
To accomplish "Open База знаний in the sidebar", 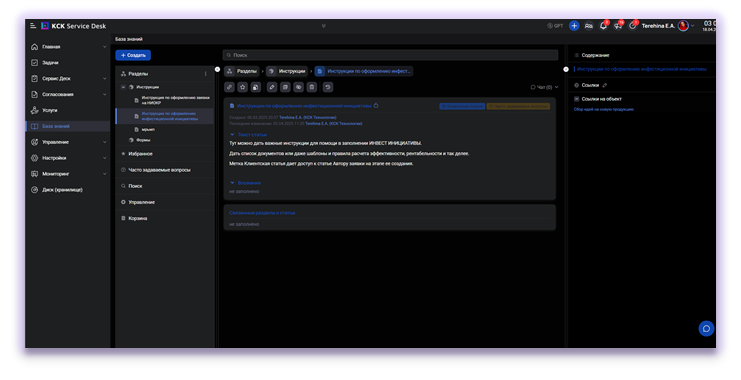I will (x=68, y=127).
